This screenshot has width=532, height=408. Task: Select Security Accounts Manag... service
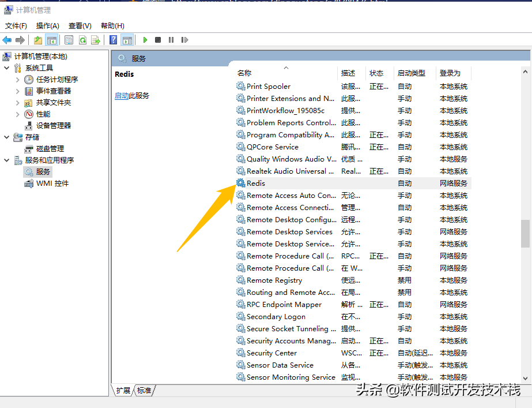click(353, 340)
